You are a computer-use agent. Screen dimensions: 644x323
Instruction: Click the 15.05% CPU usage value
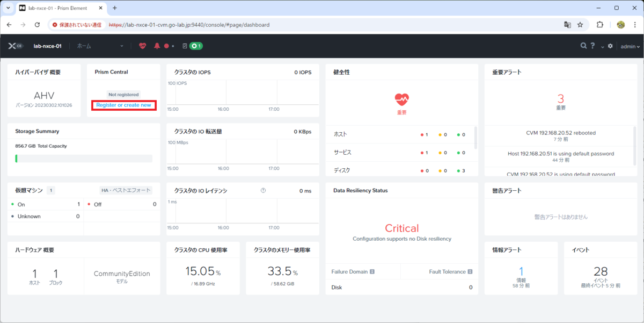(203, 271)
